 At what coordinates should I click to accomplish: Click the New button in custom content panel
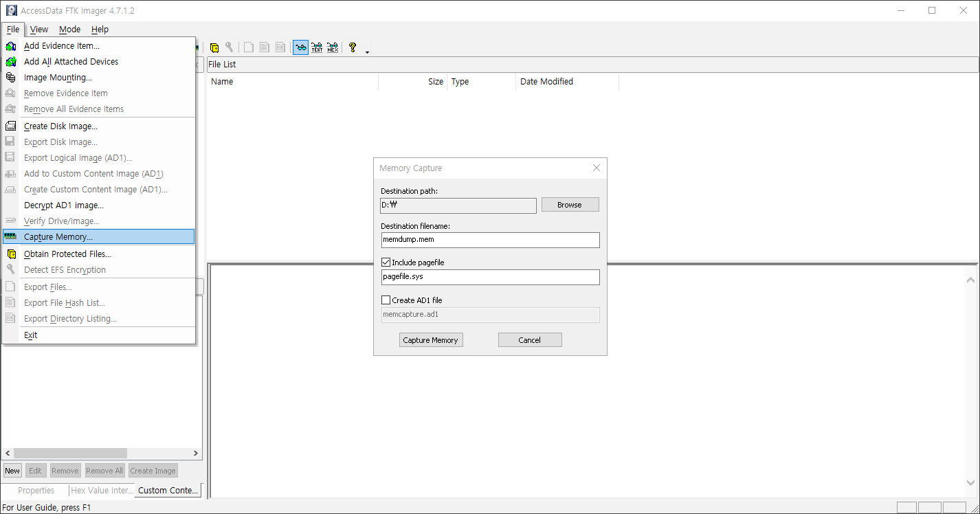[12, 471]
